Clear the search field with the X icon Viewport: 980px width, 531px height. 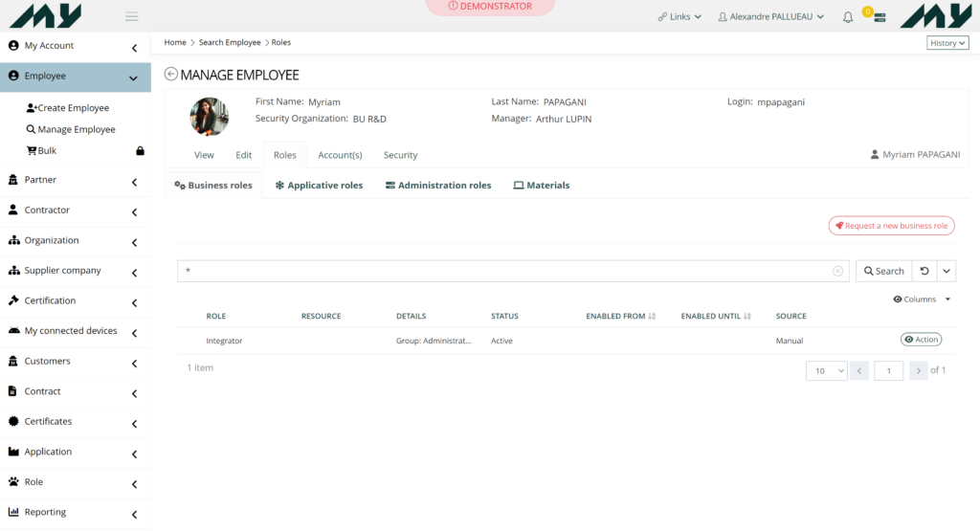[x=837, y=272]
